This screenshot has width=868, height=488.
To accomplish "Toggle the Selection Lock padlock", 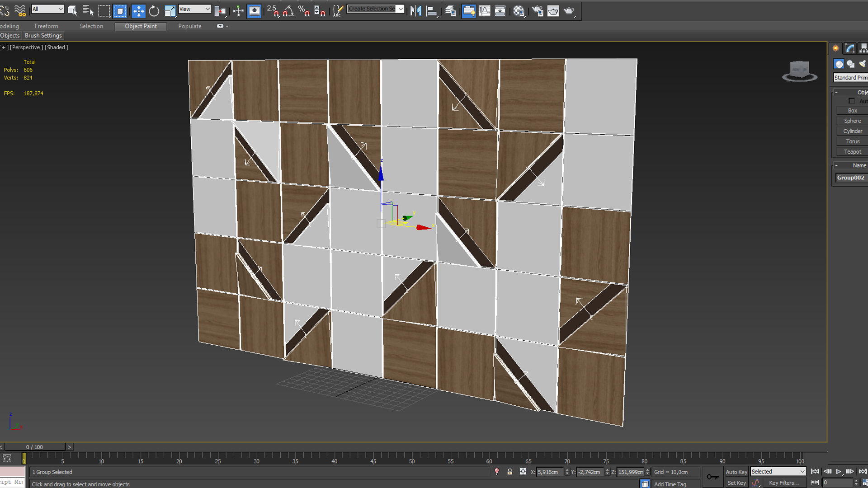I will point(509,472).
